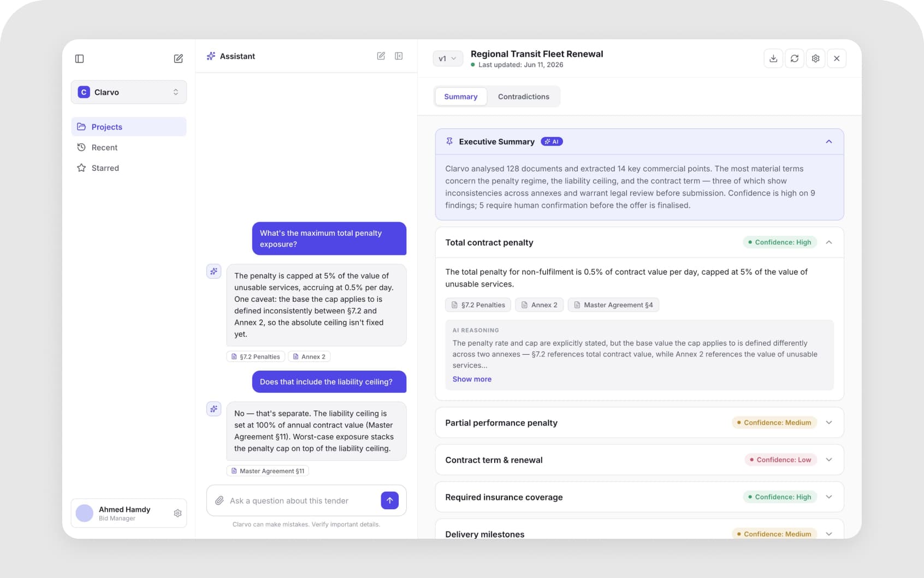Switch to the Summary tab
Screen dimensions: 924x578
[x=461, y=97]
